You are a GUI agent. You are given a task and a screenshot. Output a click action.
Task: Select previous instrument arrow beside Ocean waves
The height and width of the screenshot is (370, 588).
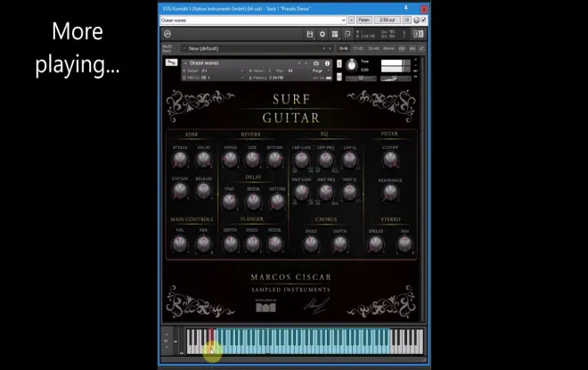(299, 63)
